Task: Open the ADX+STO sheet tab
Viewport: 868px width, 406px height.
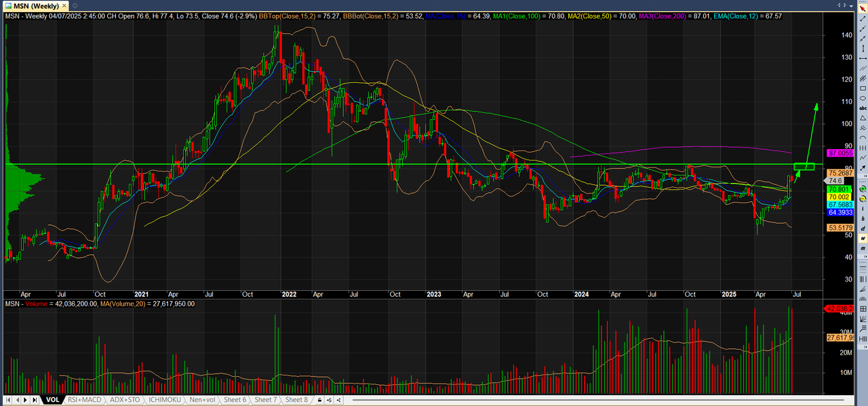Action: 125,400
